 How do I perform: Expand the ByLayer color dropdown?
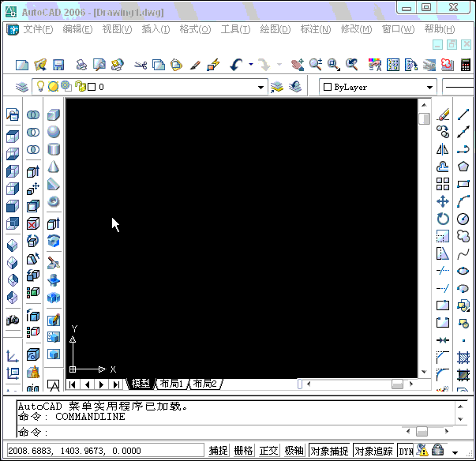pos(429,88)
